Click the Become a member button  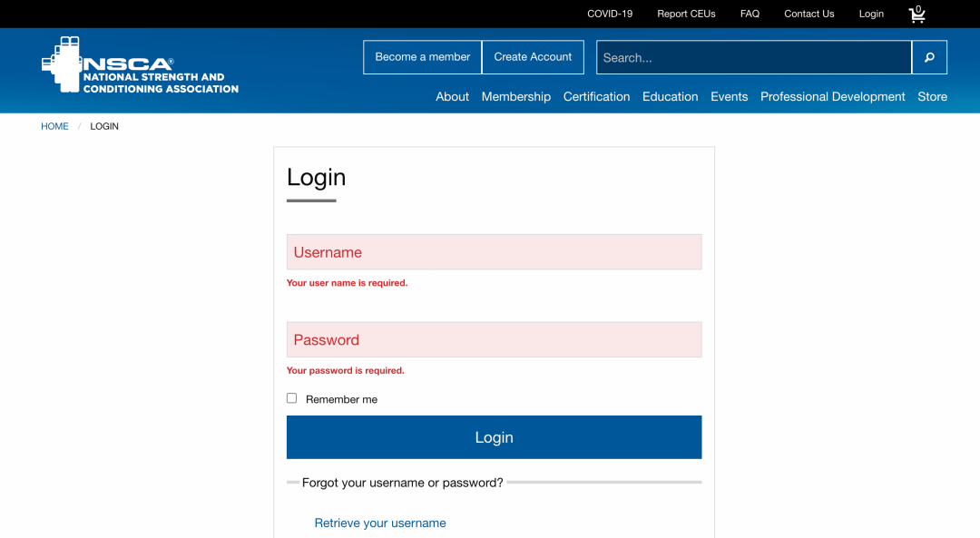click(423, 57)
